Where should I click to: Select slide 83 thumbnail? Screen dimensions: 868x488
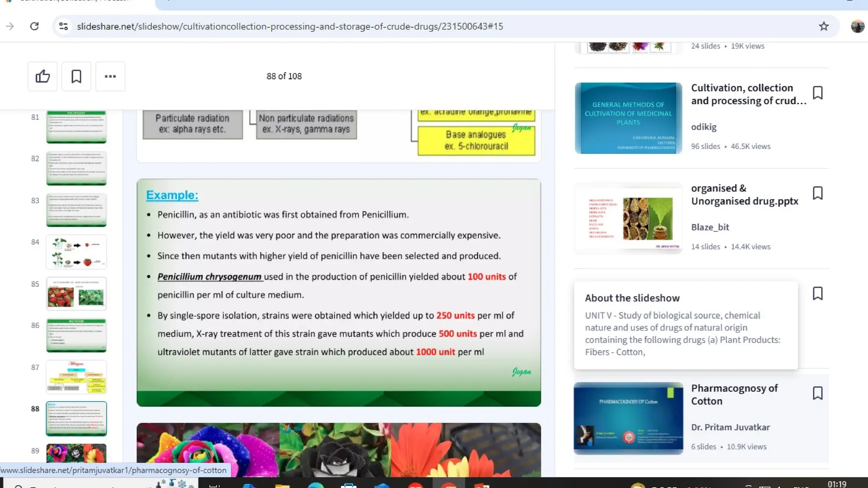76,210
